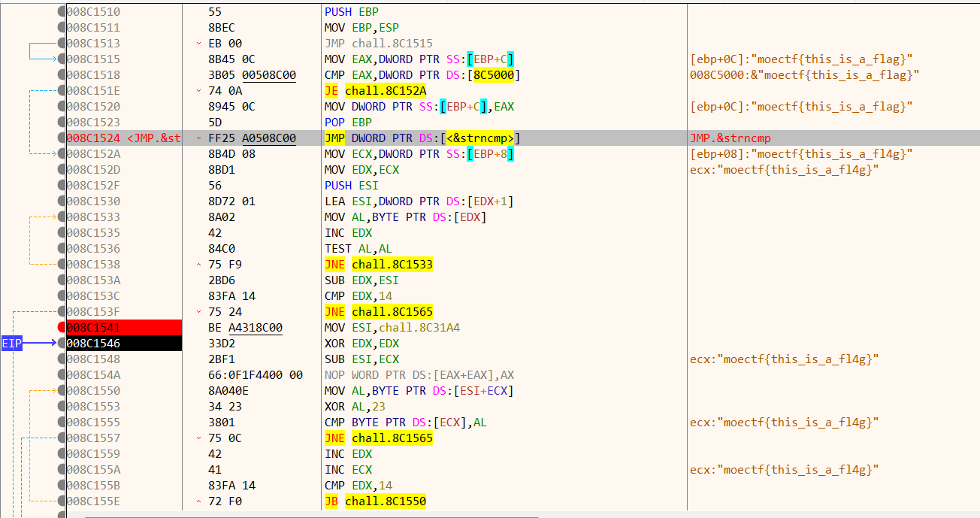The image size is (980, 518).
Task: Click the JE chall.8C152A instruction
Action: [x=375, y=91]
